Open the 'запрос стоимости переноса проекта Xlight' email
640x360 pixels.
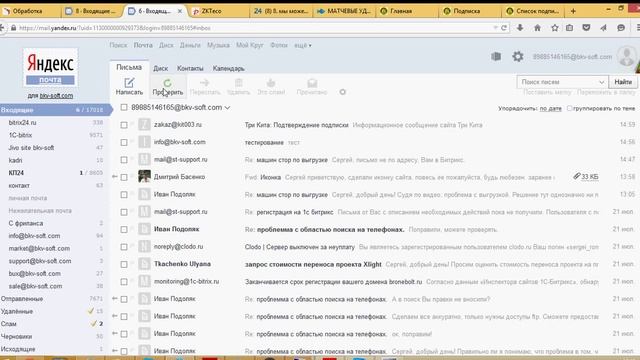[313, 264]
